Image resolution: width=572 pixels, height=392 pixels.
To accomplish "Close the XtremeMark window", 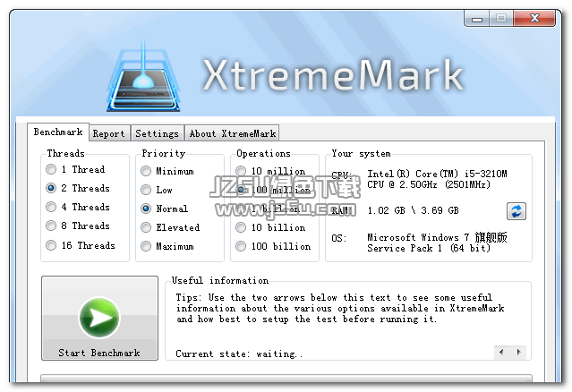I will [x=534, y=18].
